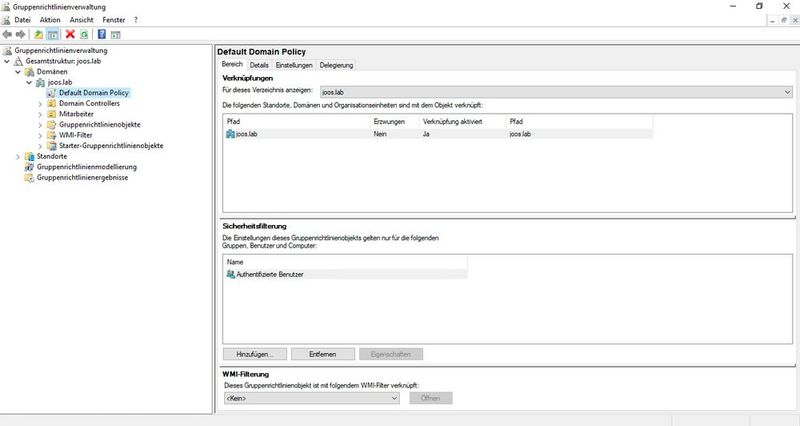The image size is (800, 426).
Task: Click the Gruppenrichtlinienmodellierung icon
Action: (x=30, y=167)
